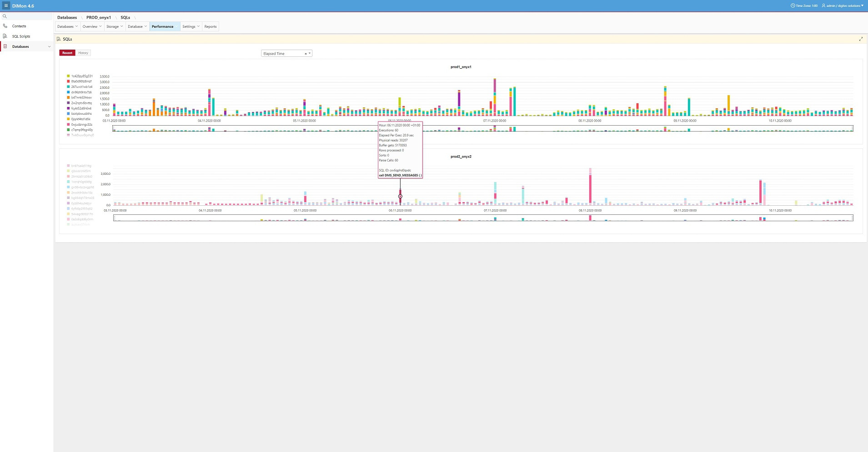
Task: Expand the Databases sidebar chevron
Action: point(49,46)
